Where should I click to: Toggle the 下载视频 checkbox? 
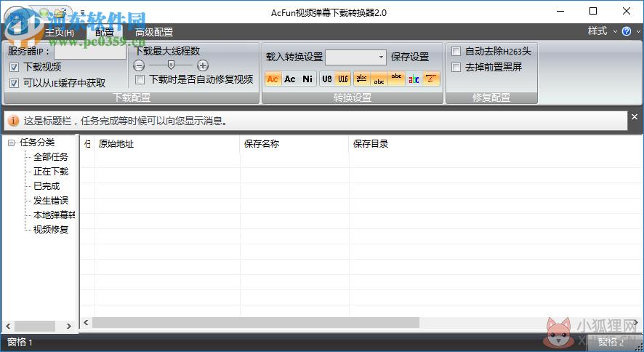[x=15, y=68]
